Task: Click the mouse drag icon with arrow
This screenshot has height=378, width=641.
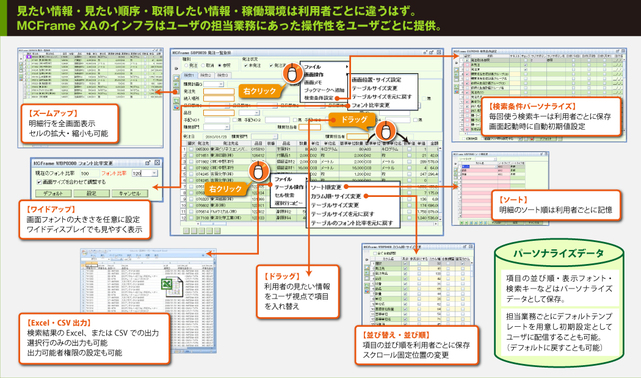Action: point(385,132)
